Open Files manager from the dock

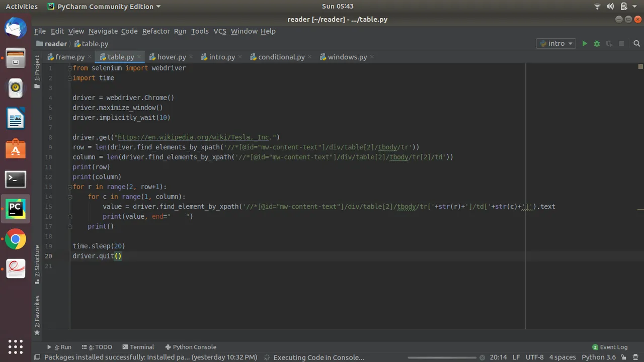tap(16, 59)
